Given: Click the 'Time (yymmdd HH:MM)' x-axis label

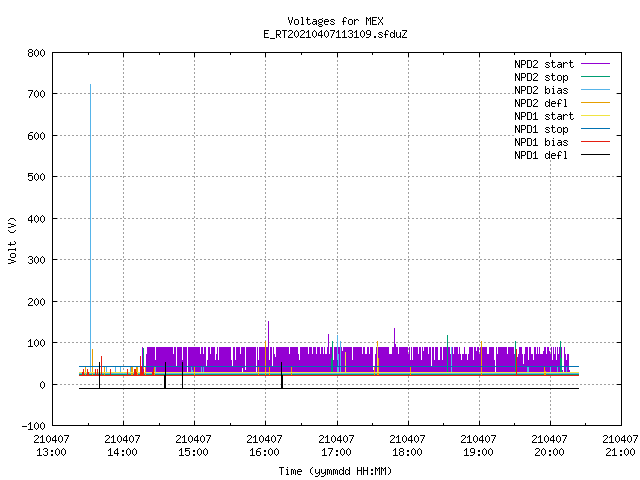Looking at the screenshot, I should coord(335,471).
